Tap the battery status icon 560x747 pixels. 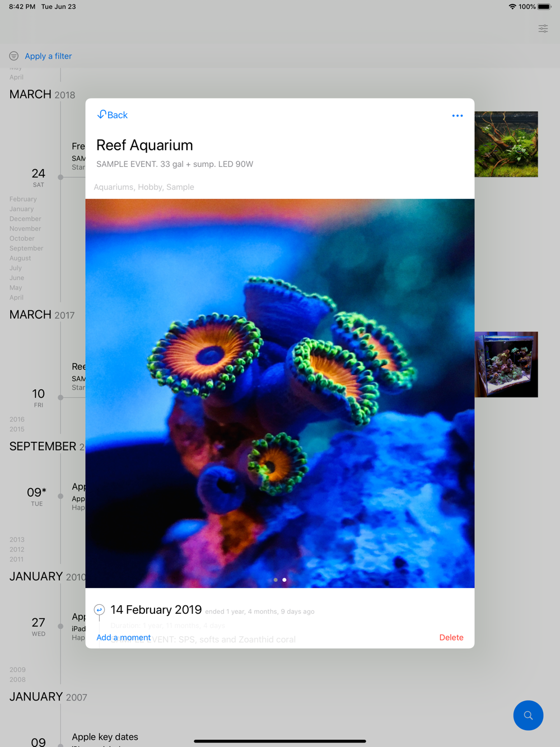click(545, 7)
